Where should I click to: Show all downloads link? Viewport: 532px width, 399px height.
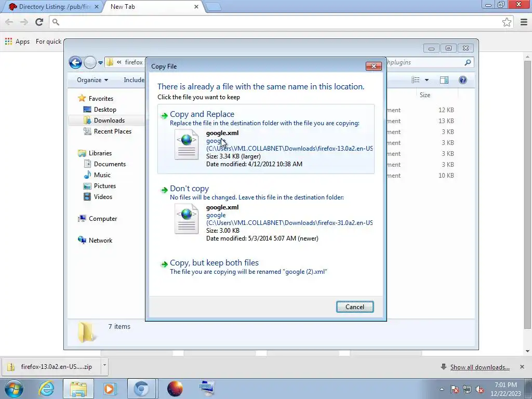tap(480, 367)
